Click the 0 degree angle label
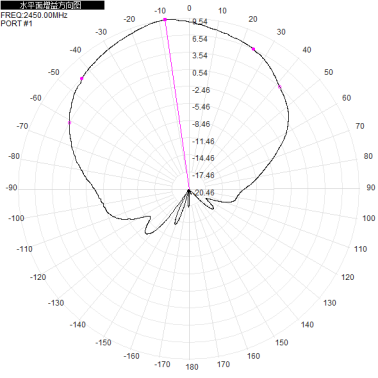The width and height of the screenshot is (378, 378). pyautogui.click(x=189, y=9)
